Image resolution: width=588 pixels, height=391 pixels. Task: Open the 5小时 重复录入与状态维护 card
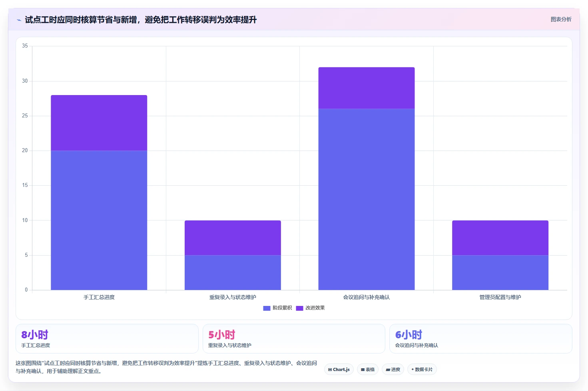(294, 339)
